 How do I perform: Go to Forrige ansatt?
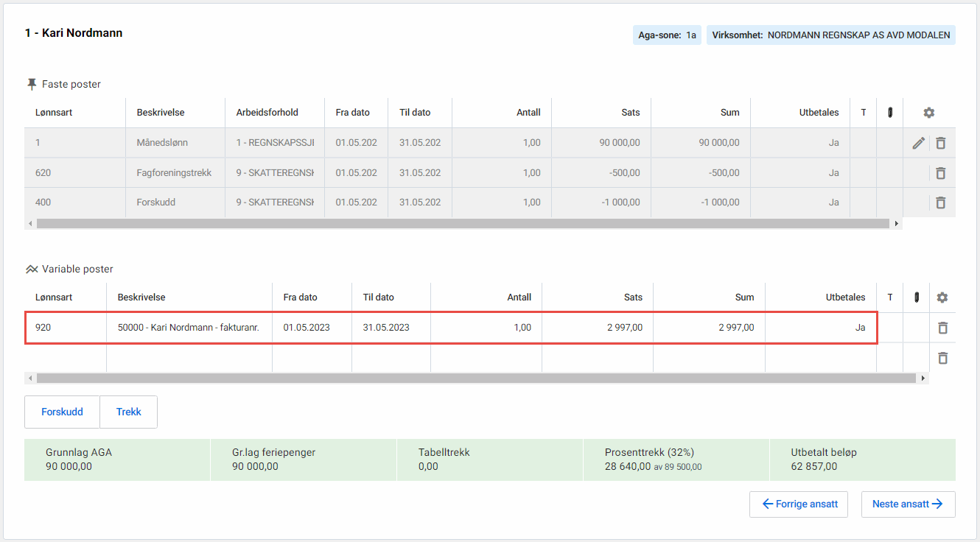coord(799,504)
